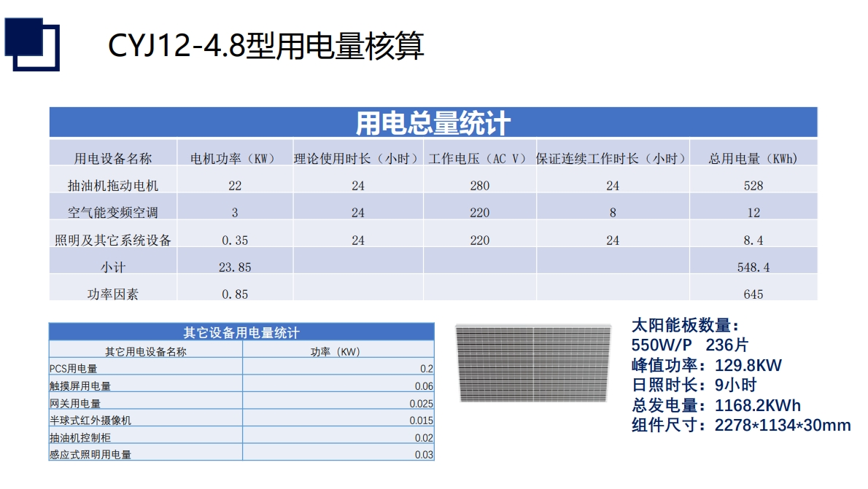
Task: Click voltage value 280
Action: point(479,186)
